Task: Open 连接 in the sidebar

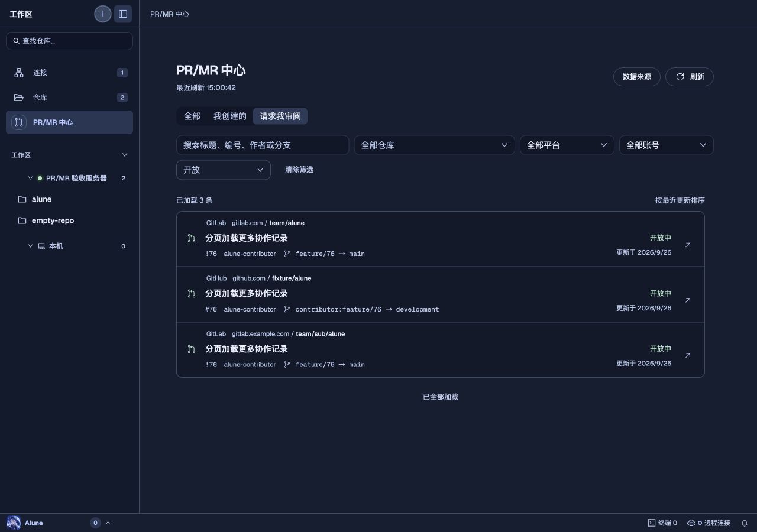Action: point(69,73)
